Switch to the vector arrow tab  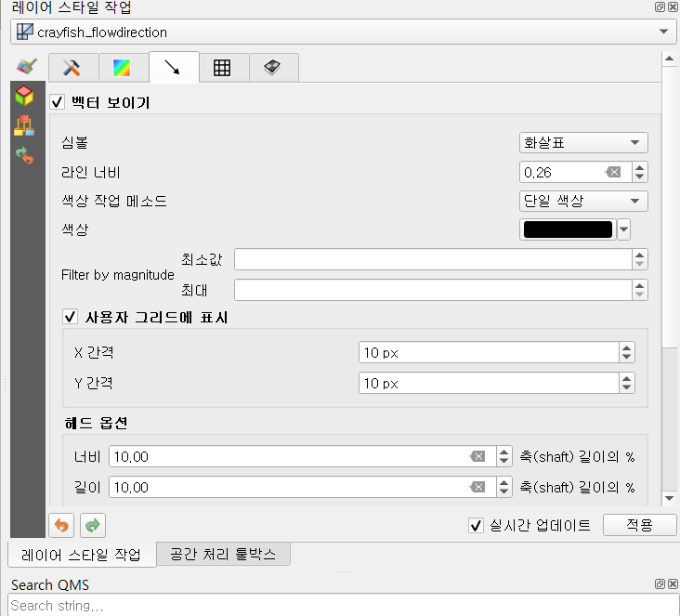click(x=174, y=67)
